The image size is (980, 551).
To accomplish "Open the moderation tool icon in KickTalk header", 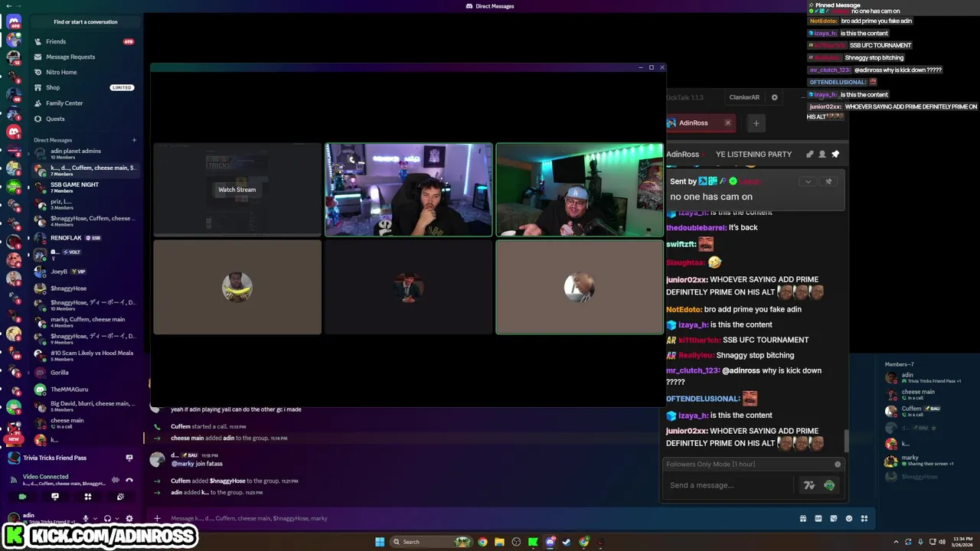I will point(809,154).
